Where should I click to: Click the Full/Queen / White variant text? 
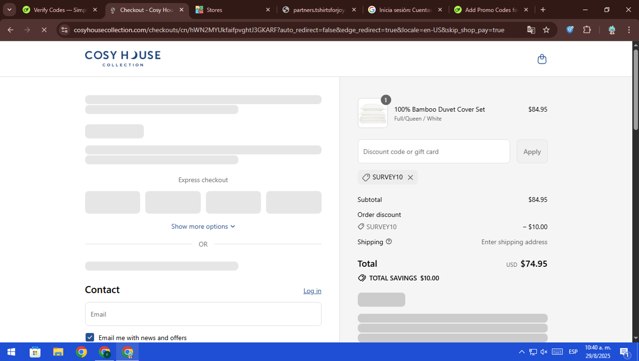(418, 119)
